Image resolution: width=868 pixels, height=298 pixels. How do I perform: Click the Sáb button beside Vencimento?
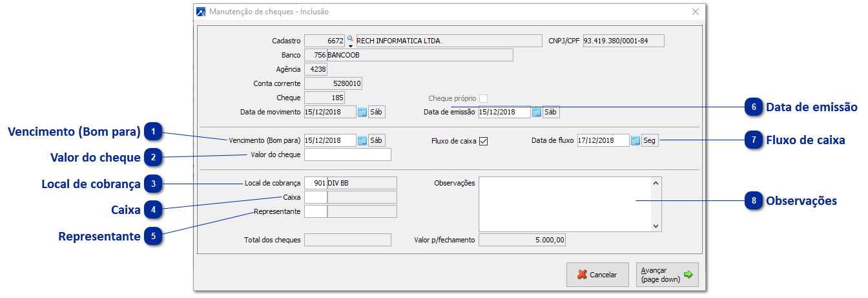click(x=377, y=140)
